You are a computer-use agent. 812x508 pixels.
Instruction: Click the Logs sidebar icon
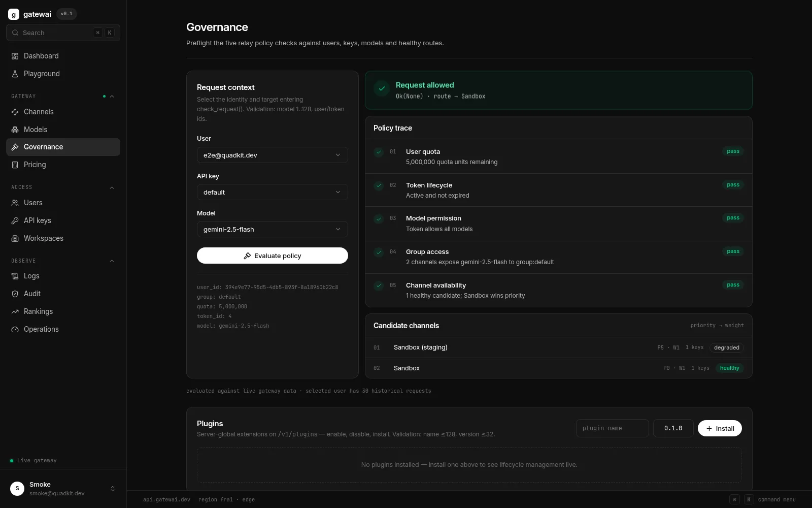click(x=15, y=276)
